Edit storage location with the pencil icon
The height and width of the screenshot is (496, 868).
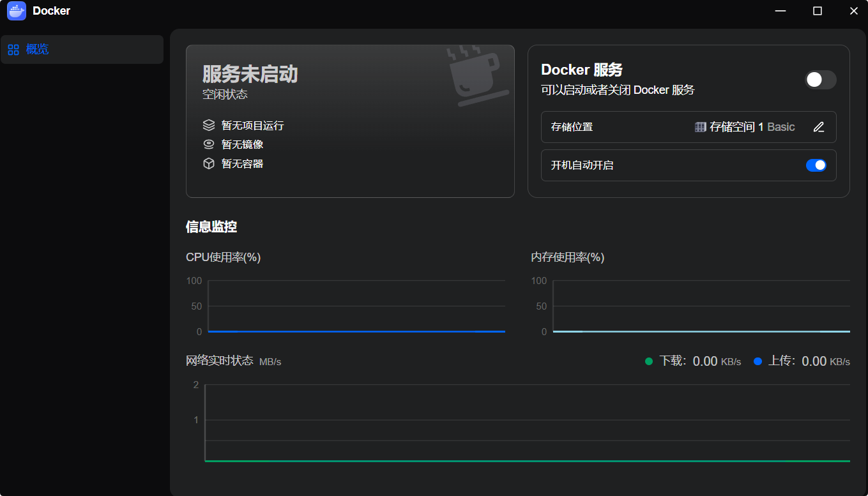tap(819, 127)
